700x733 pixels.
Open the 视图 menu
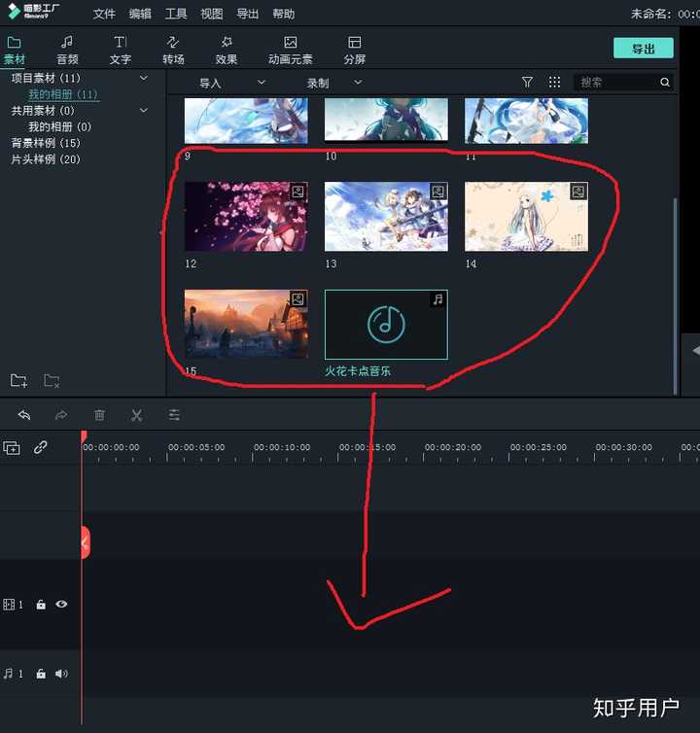pyautogui.click(x=212, y=14)
